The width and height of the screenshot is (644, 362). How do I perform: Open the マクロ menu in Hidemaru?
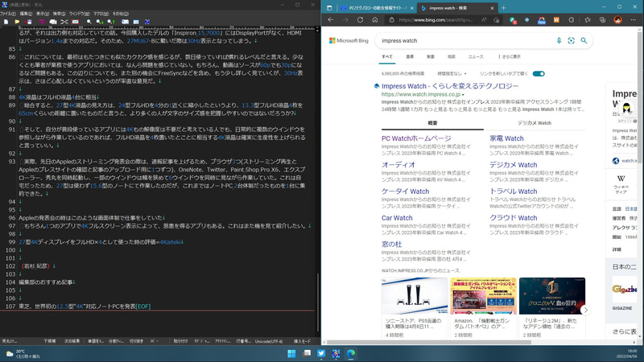tap(101, 14)
